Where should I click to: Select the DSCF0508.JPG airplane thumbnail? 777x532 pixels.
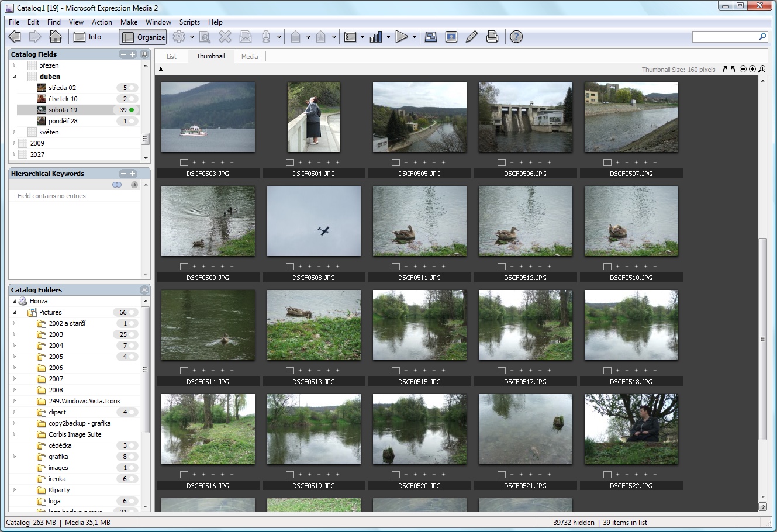click(314, 221)
